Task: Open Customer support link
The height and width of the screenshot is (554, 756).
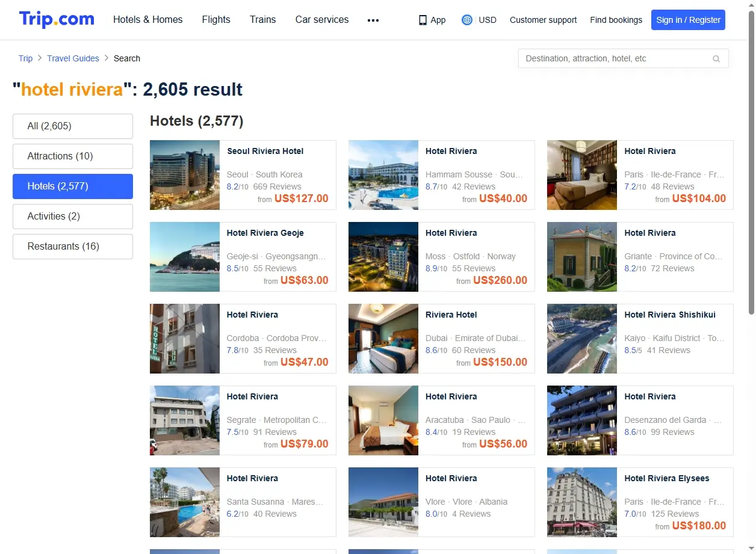Action: tap(543, 20)
